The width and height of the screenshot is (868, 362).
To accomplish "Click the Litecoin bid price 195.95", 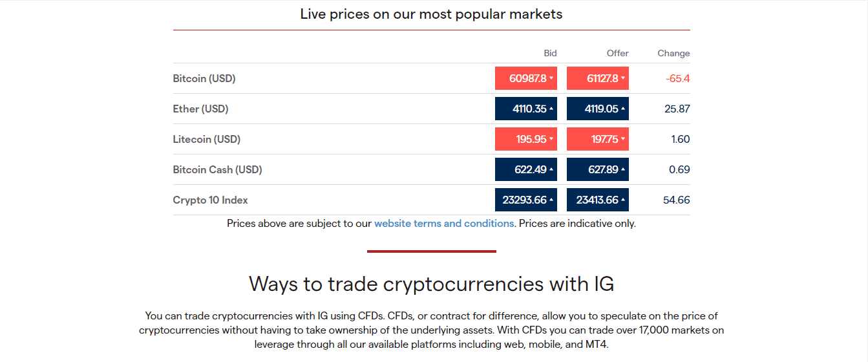I will point(526,139).
